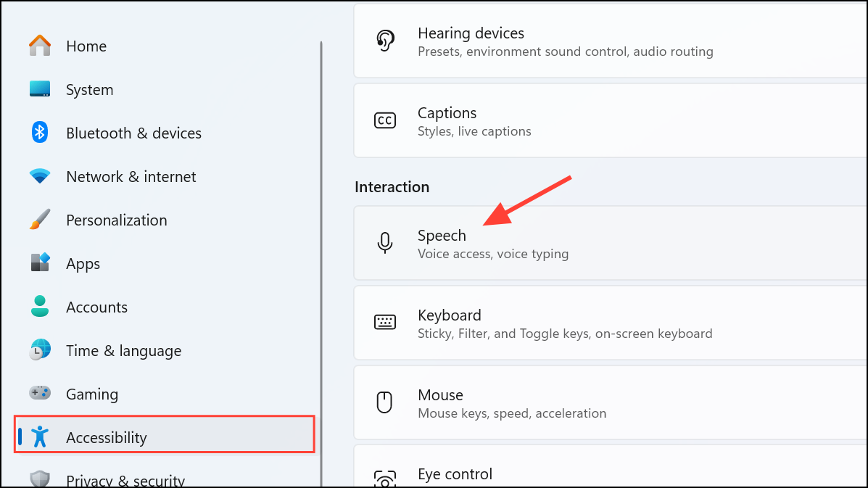Image resolution: width=868 pixels, height=488 pixels.
Task: Click the Apps icon in sidebar
Action: coord(40,262)
